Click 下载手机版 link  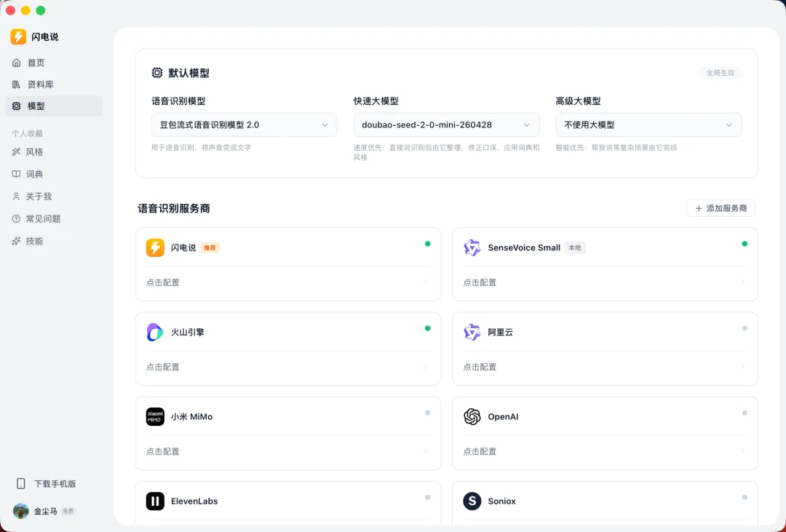tap(55, 484)
